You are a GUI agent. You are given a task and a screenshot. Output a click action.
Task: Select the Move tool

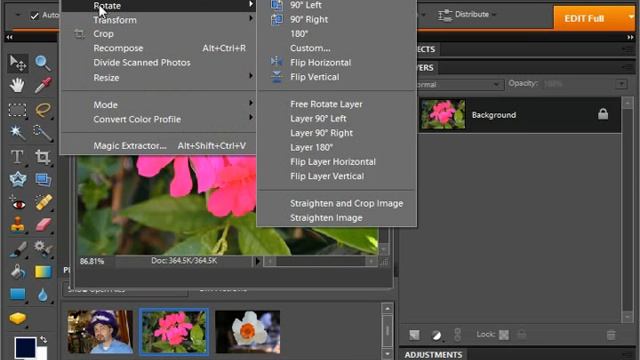[18, 63]
